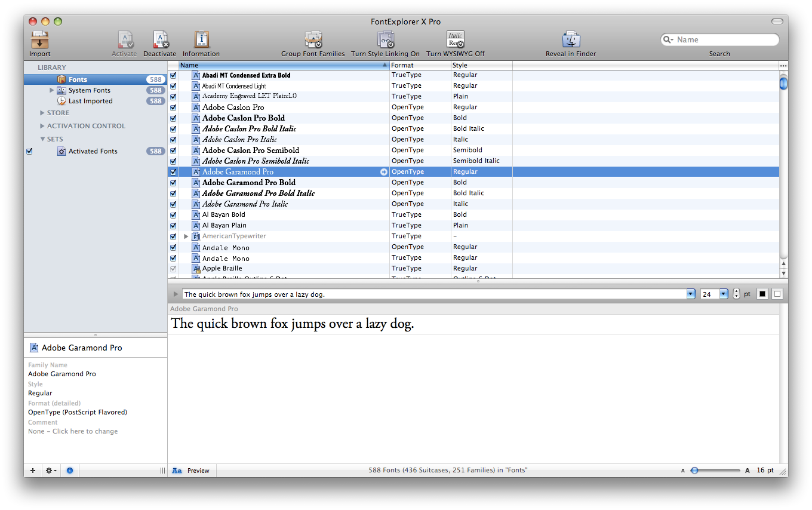
Task: Select the black text color swatch
Action: click(x=762, y=294)
